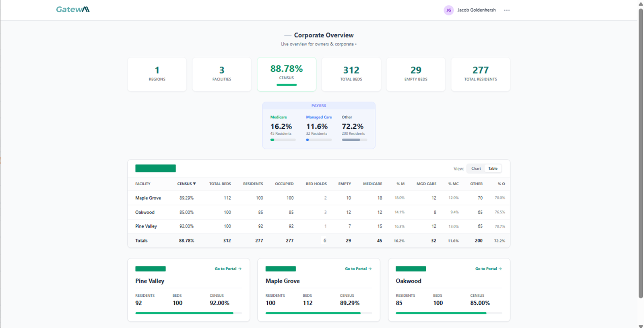
Task: Select the 88.78% Census summary card
Action: 287,74
